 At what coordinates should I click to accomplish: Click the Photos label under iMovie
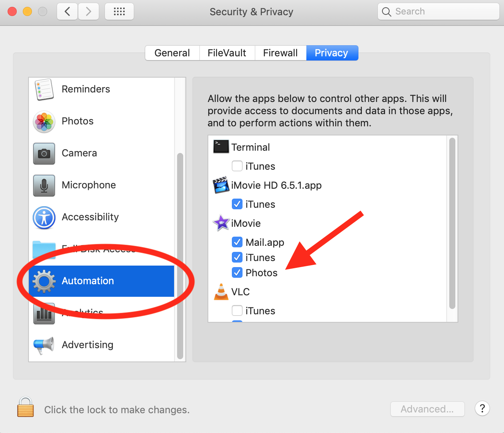(262, 273)
